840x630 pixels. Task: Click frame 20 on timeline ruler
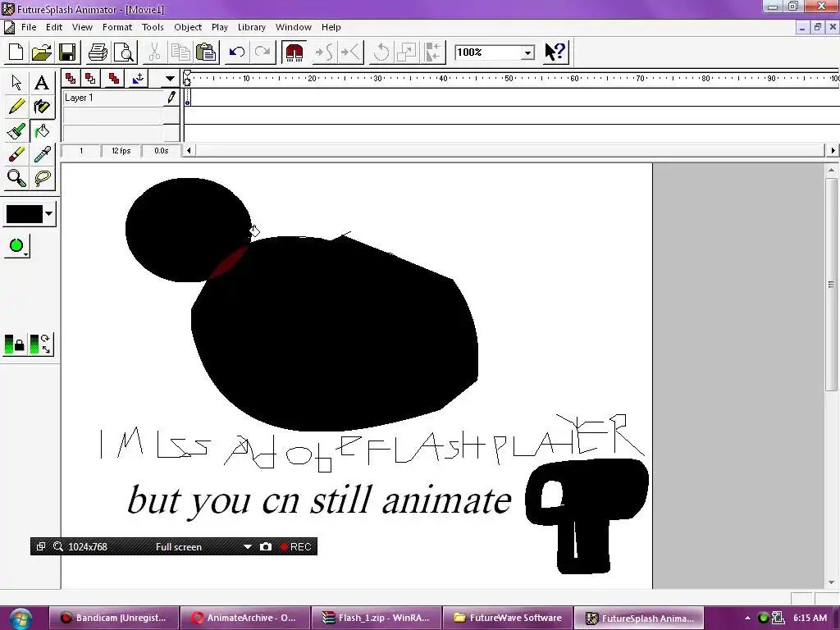(312, 79)
